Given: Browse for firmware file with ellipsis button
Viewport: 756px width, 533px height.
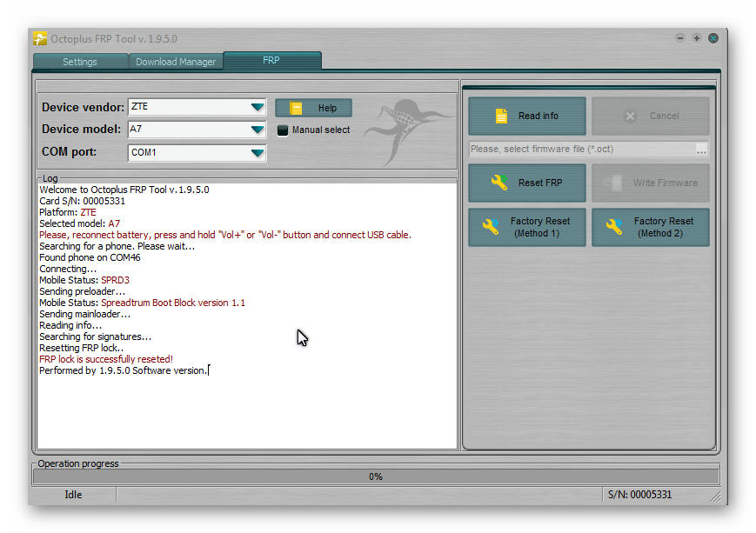Looking at the screenshot, I should [701, 150].
